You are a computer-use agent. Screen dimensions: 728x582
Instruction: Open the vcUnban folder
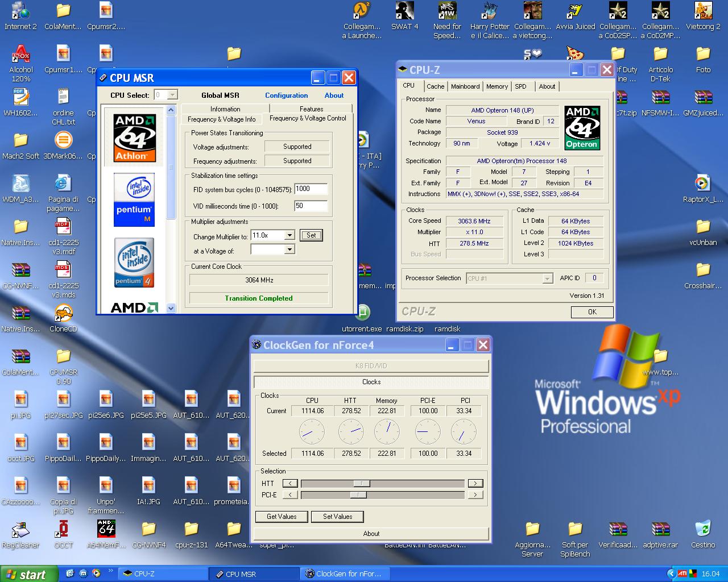(x=703, y=232)
